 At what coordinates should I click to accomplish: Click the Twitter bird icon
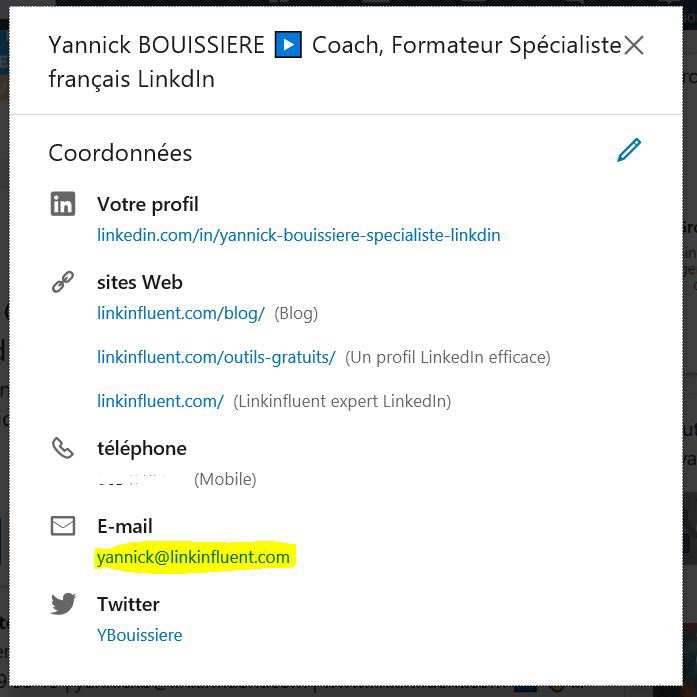tap(63, 604)
